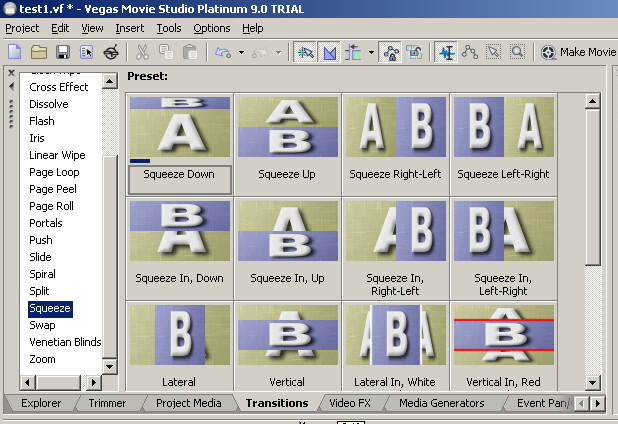Click the Make Movie button

pos(577,52)
